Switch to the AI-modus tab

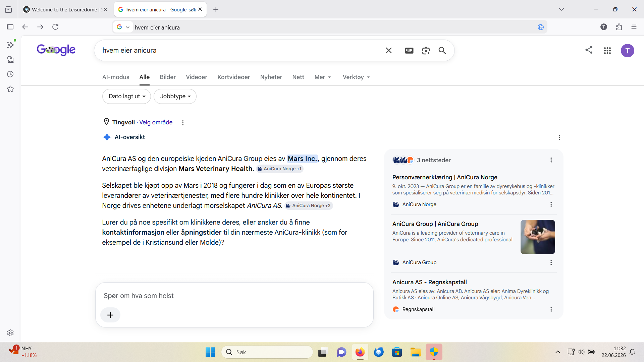coord(116,77)
